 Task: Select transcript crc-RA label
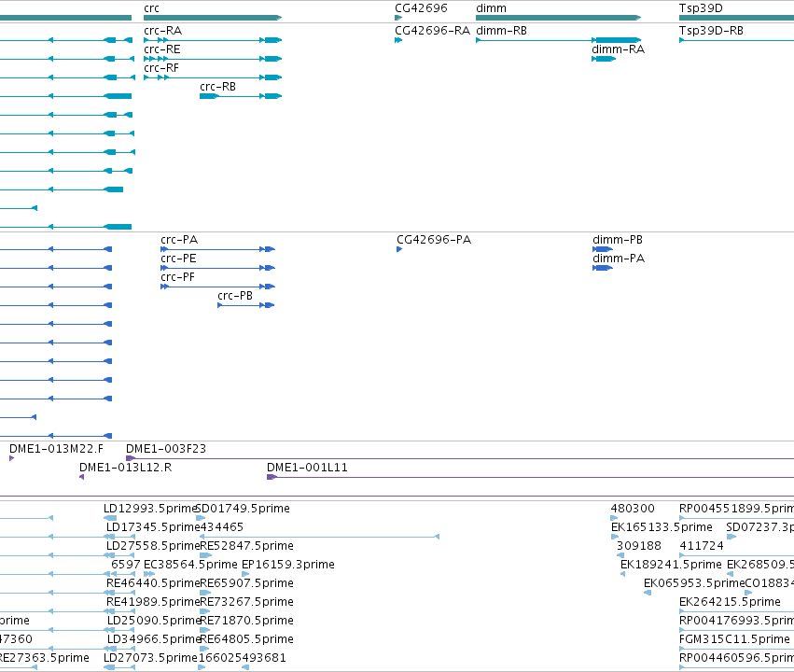coord(163,31)
